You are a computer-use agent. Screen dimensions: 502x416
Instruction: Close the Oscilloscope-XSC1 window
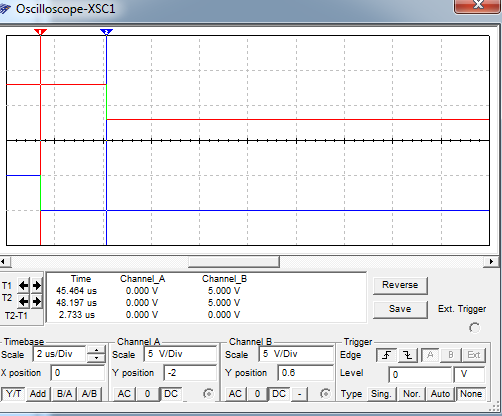[478, 6]
